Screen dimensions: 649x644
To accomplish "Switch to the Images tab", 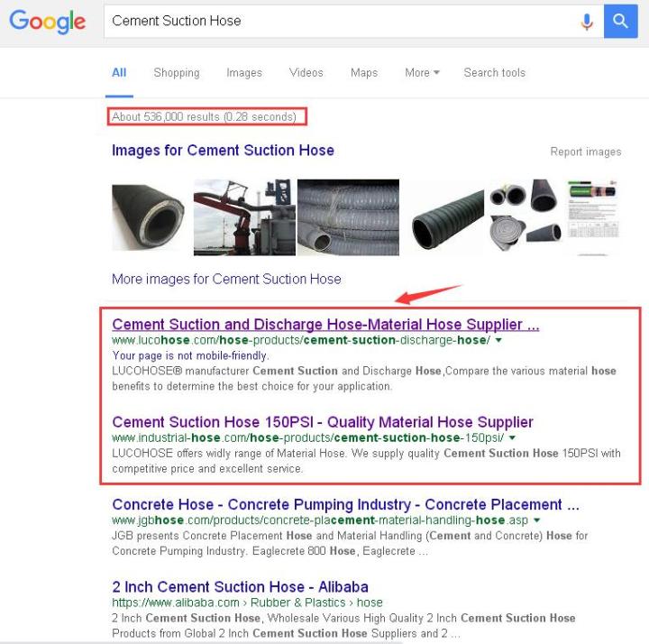I will click(x=244, y=73).
